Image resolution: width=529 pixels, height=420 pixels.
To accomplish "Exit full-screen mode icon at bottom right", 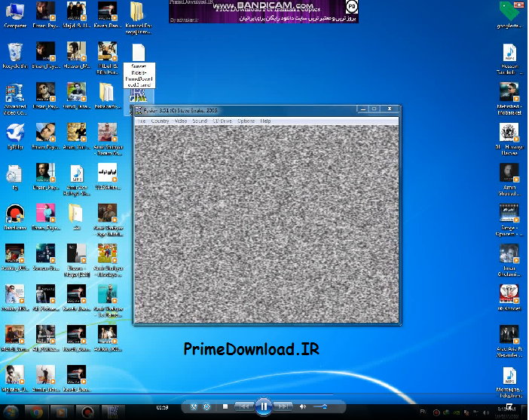I will click(509, 406).
